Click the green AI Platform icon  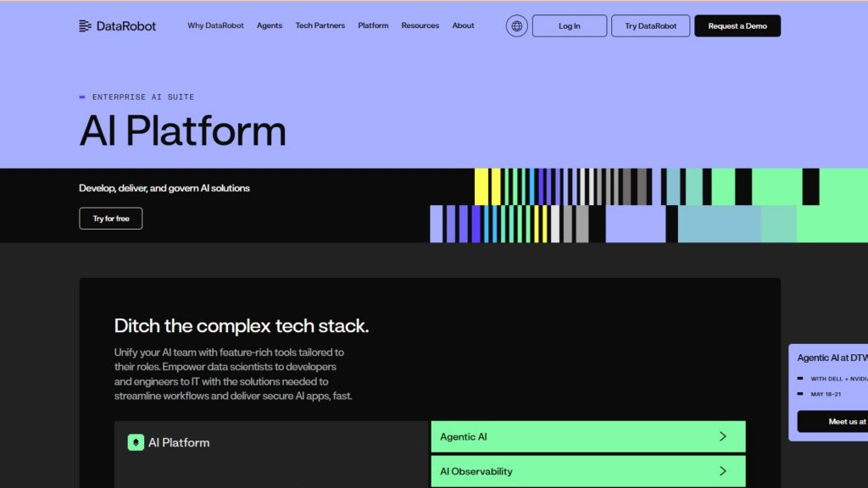click(136, 442)
